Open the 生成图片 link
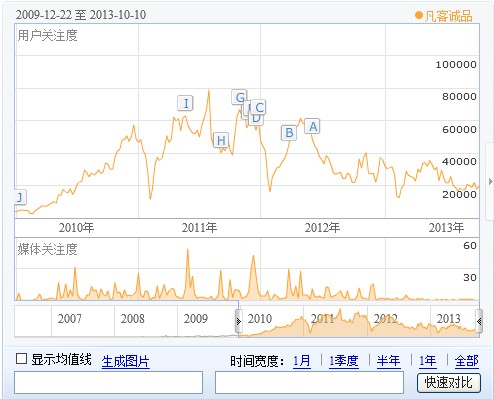 click(125, 361)
